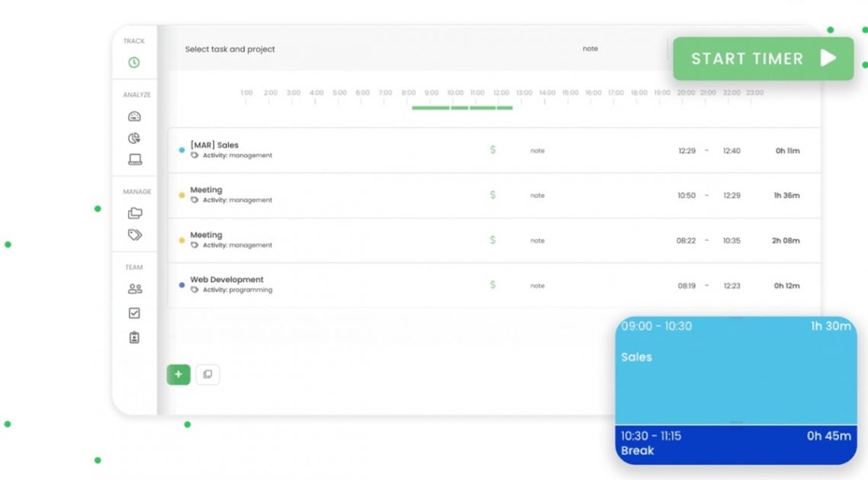This screenshot has height=480, width=868.
Task: Click the first green bar on timeline
Action: click(x=431, y=108)
